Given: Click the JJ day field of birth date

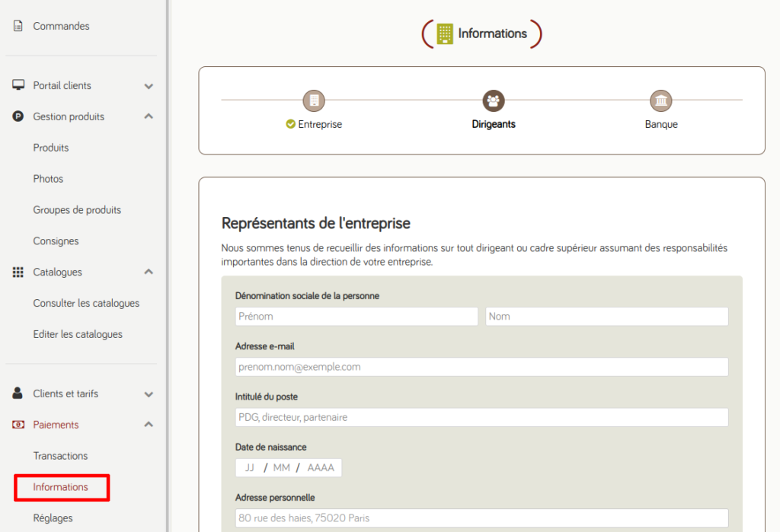Looking at the screenshot, I should tap(250, 468).
